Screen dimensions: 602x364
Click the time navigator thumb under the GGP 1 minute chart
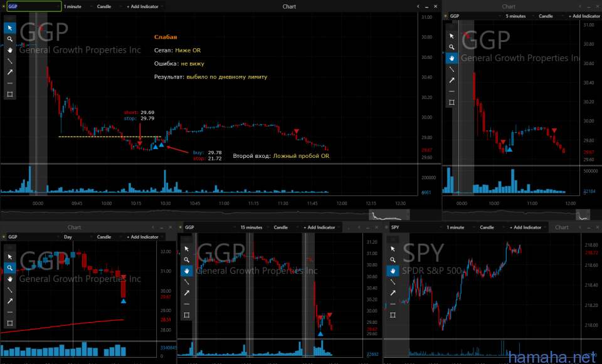(389, 215)
